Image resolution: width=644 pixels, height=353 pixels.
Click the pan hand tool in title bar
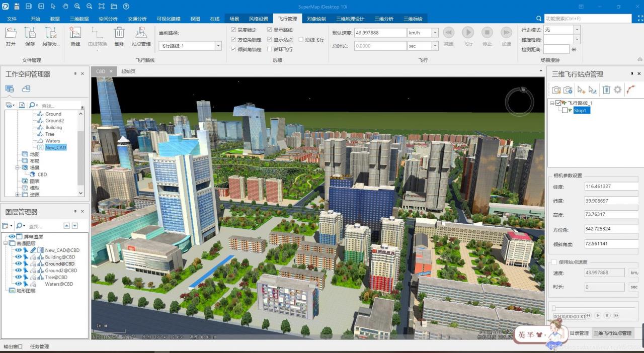tap(65, 7)
